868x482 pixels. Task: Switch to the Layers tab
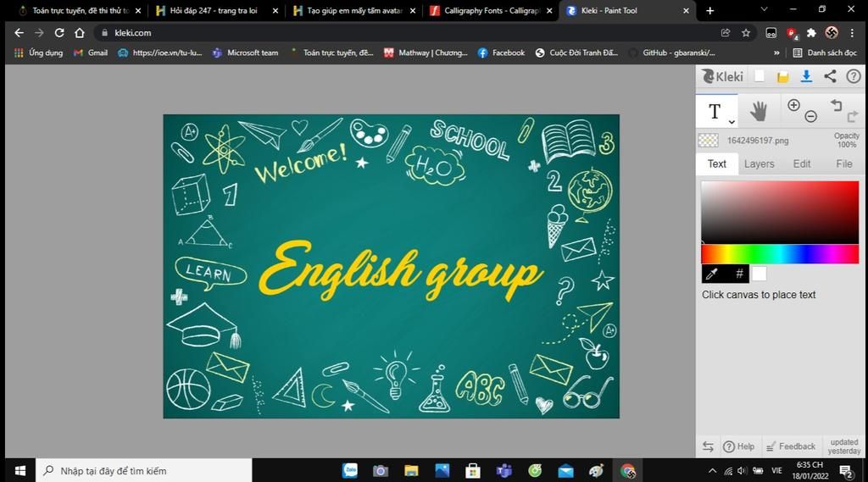click(x=759, y=163)
